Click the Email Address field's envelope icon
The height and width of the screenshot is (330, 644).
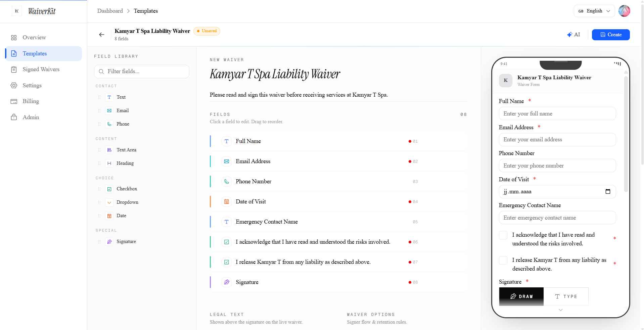coord(227,161)
